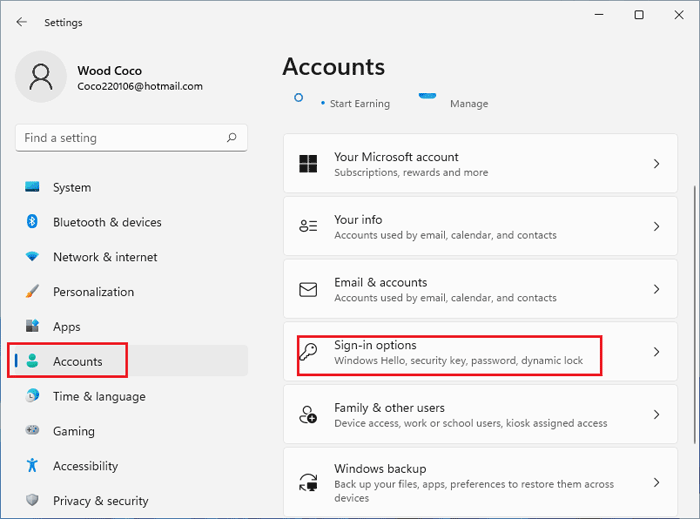Image resolution: width=700 pixels, height=519 pixels.
Task: Click the Your info contact icon
Action: pos(308,226)
